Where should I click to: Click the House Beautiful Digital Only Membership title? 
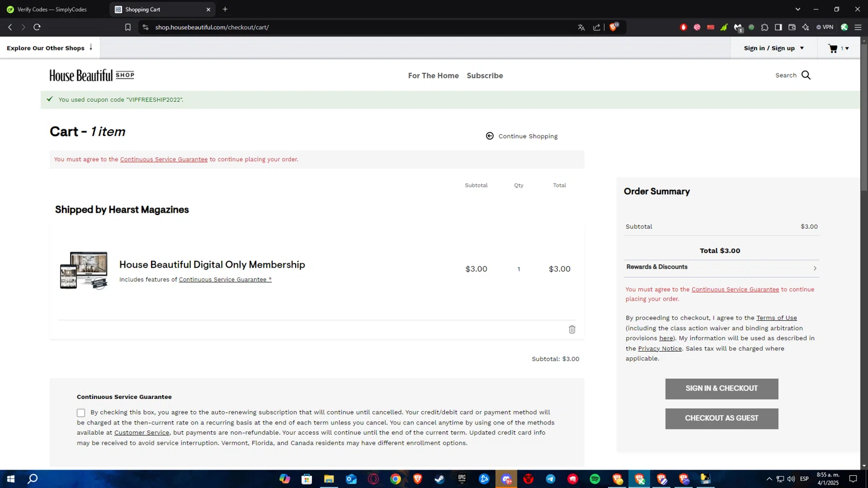coord(212,265)
